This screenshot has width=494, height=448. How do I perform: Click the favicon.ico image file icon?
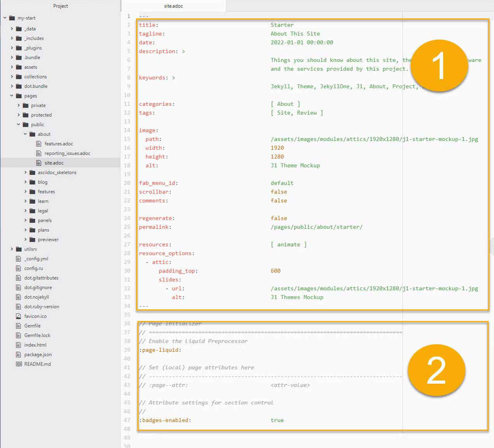point(18,316)
